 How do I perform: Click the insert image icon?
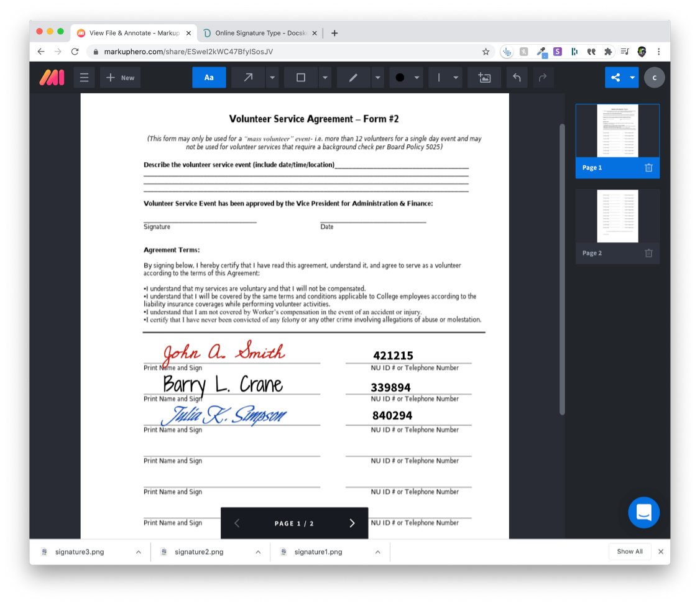(484, 78)
